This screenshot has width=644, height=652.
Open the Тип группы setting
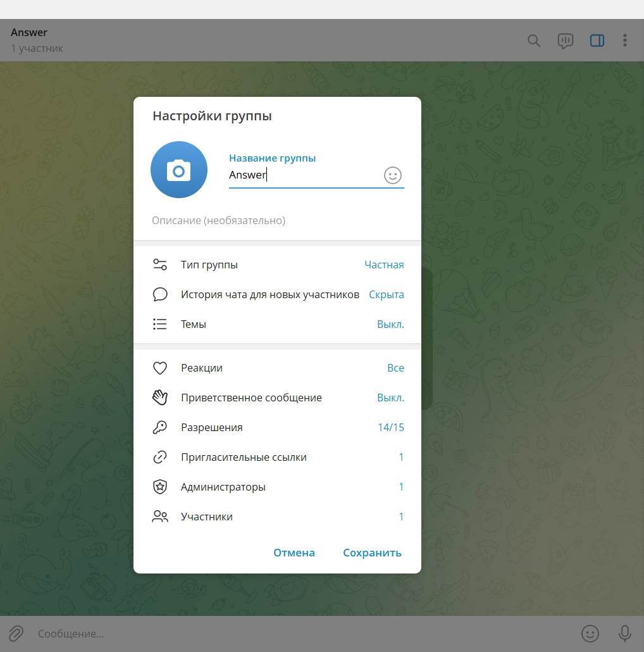pyautogui.click(x=277, y=265)
